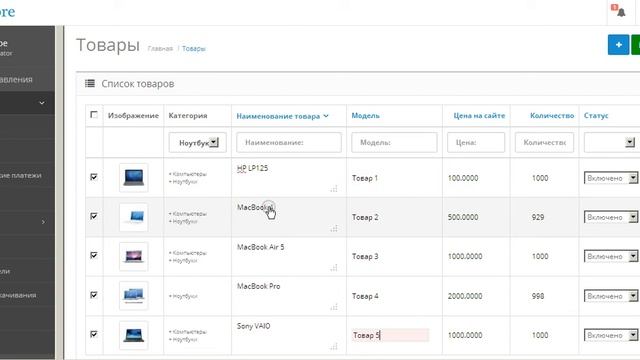Focus the Количество filter input
This screenshot has width=640, height=360.
click(x=544, y=142)
